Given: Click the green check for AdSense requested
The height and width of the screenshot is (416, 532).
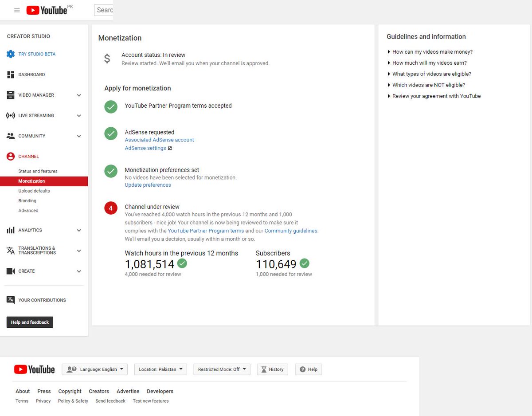Looking at the screenshot, I should point(111,133).
